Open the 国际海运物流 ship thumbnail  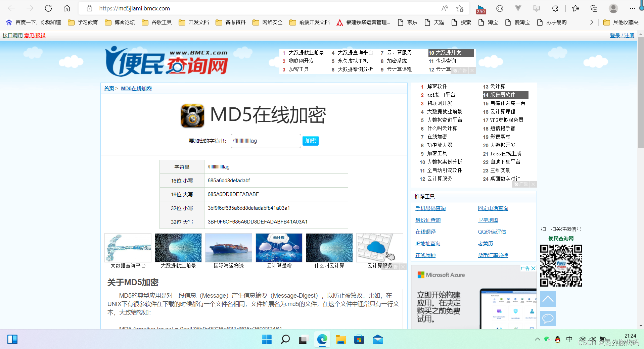229,248
